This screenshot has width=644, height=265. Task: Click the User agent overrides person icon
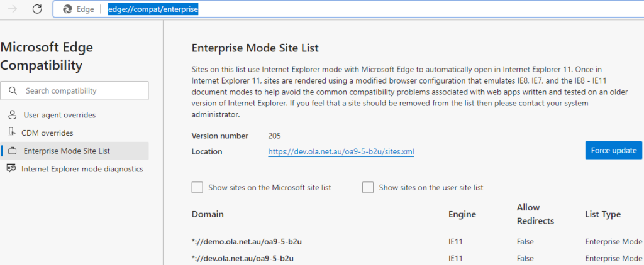(x=11, y=116)
